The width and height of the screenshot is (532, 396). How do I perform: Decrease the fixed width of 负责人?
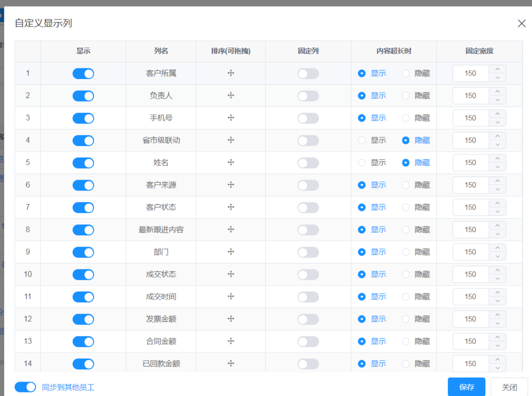(496, 98)
